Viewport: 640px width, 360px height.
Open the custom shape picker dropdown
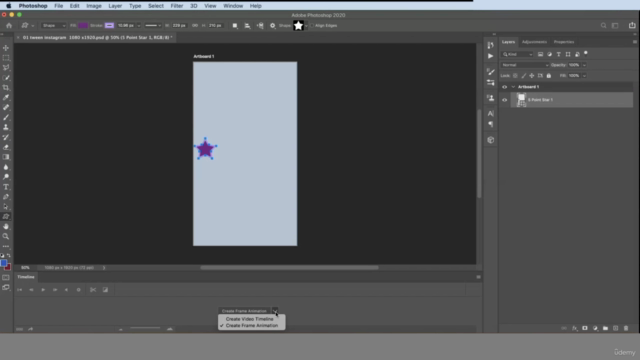(307, 25)
